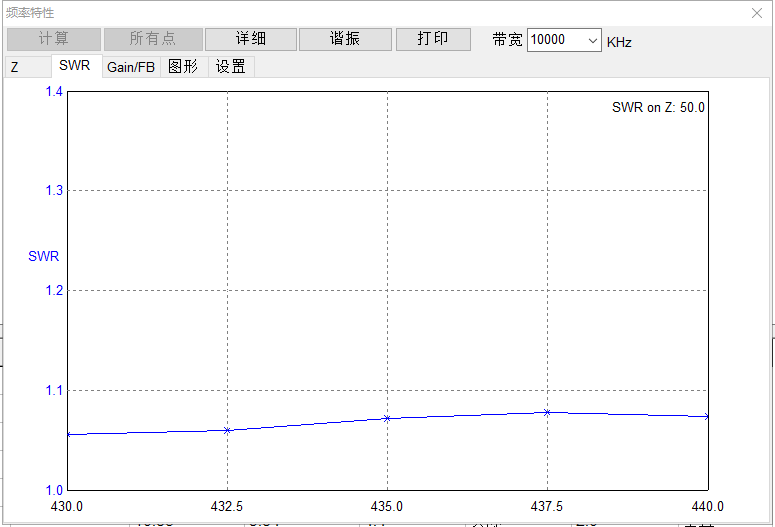Click the SWR curve point at 430.0

tap(68, 435)
